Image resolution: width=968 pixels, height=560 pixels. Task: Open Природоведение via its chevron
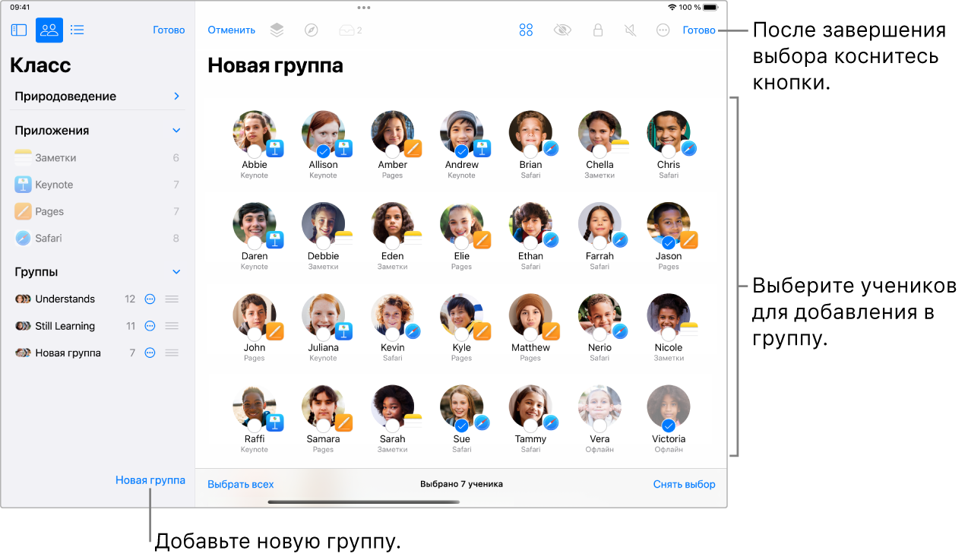[x=176, y=96]
